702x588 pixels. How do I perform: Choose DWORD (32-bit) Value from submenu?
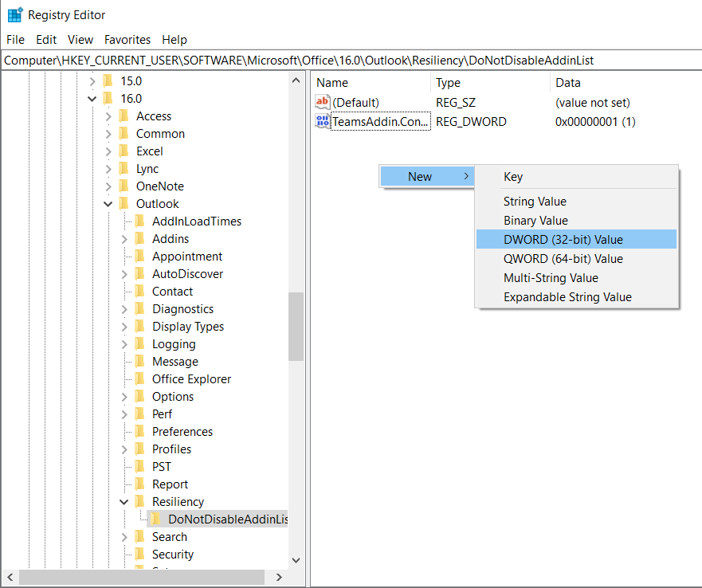563,240
